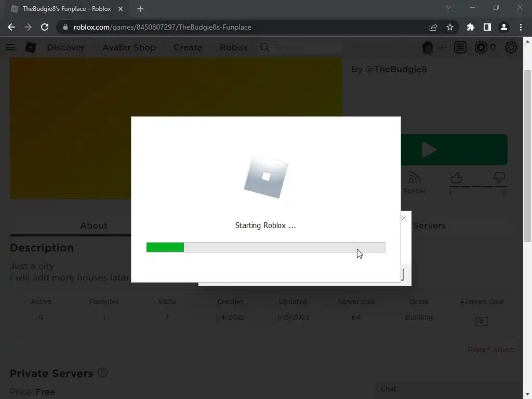
Task: Click the browser address bar URL
Action: point(163,27)
